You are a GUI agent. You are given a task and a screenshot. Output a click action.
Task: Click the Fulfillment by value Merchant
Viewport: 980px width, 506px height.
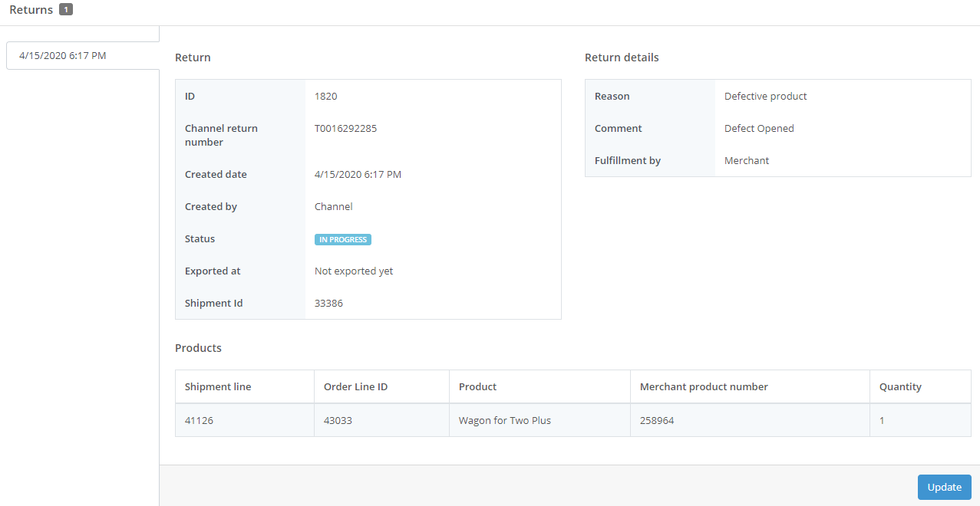pos(747,160)
